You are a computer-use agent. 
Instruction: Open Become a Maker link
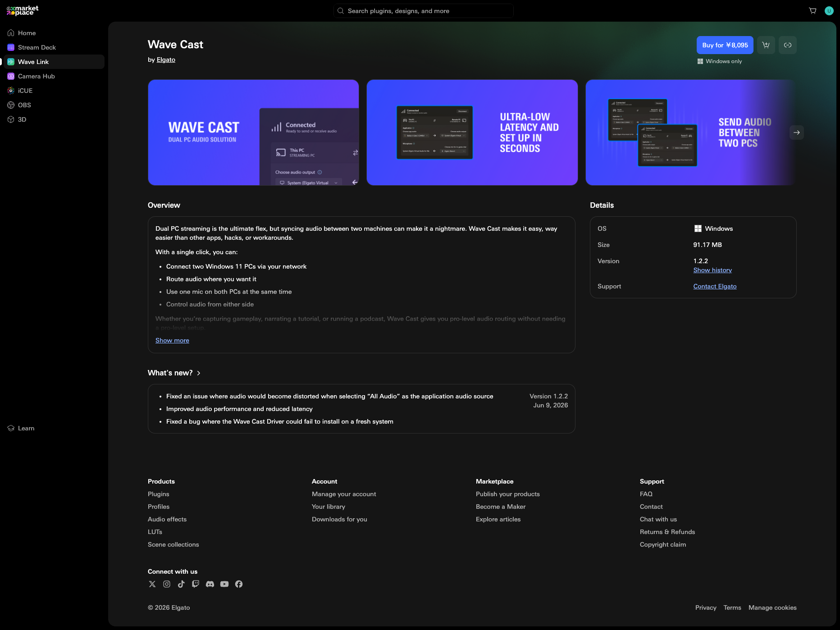point(501,507)
